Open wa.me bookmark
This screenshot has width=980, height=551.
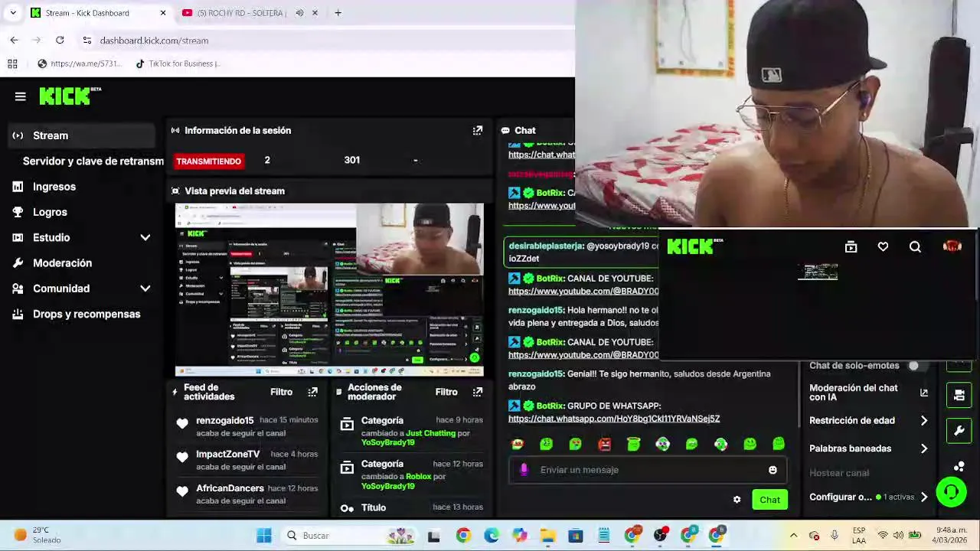click(79, 64)
